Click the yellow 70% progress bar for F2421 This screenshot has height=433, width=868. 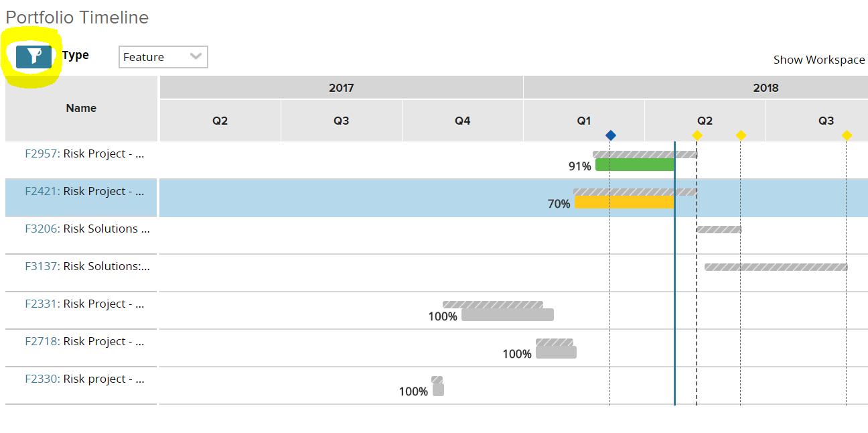tap(623, 202)
